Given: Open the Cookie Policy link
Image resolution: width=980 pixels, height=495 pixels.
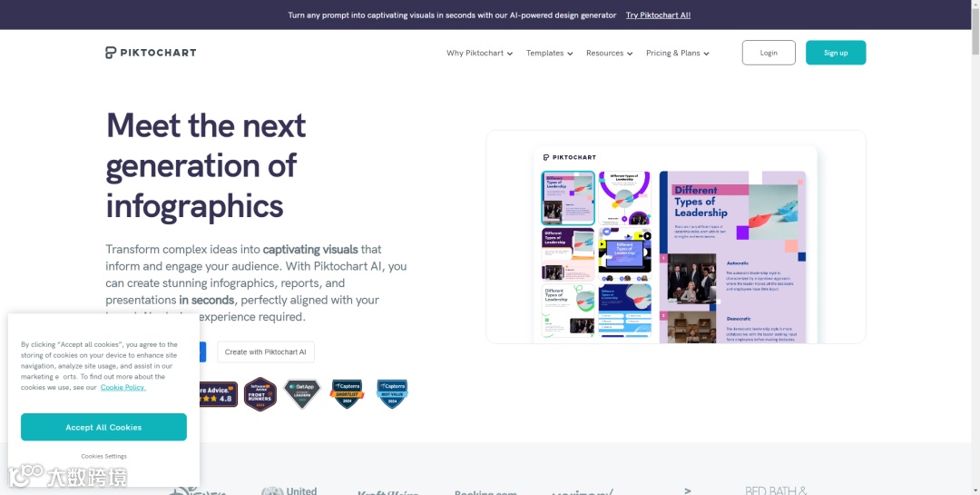Looking at the screenshot, I should coord(123,387).
